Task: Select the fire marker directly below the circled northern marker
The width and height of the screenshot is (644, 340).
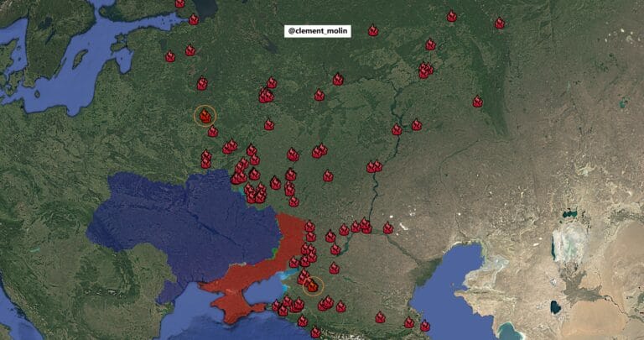Action: click(x=212, y=132)
